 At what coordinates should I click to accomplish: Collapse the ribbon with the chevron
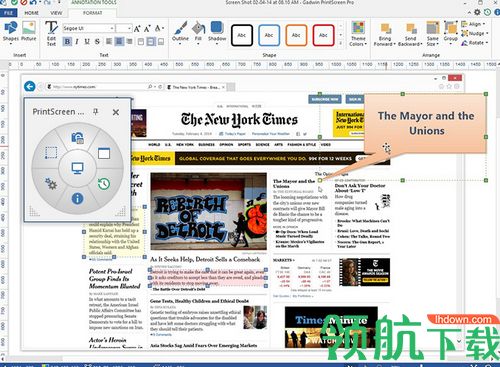(x=469, y=13)
